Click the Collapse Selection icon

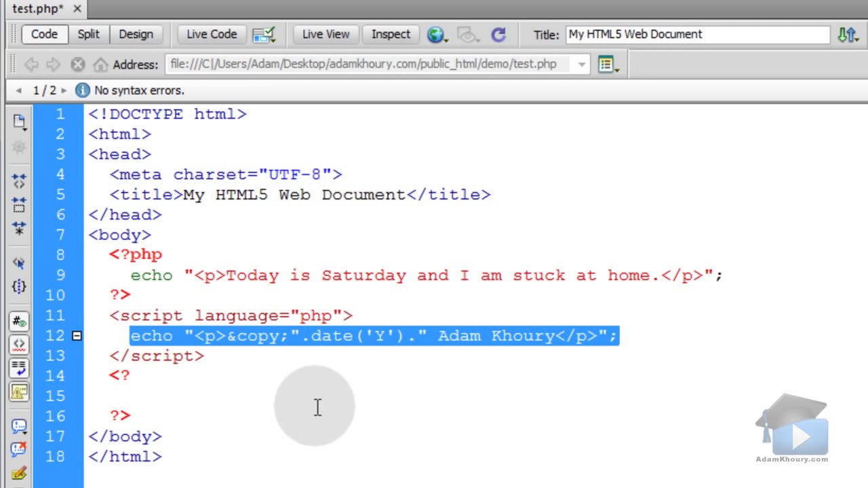(x=19, y=204)
